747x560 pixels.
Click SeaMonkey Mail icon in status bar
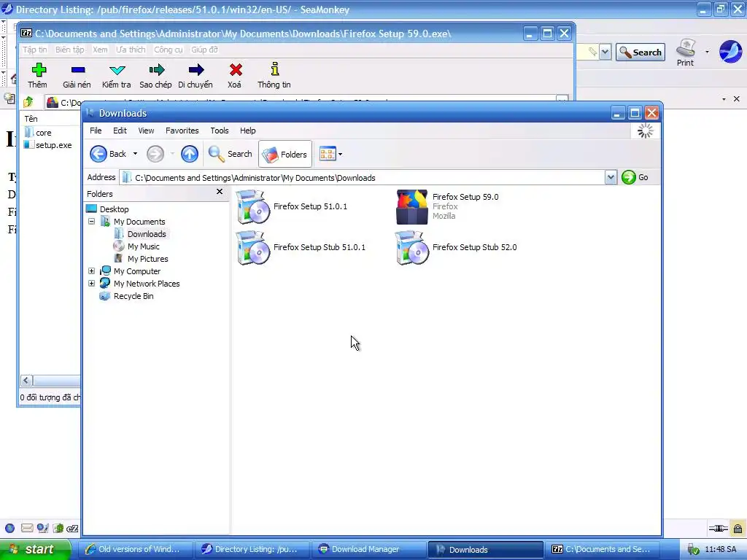click(27, 528)
